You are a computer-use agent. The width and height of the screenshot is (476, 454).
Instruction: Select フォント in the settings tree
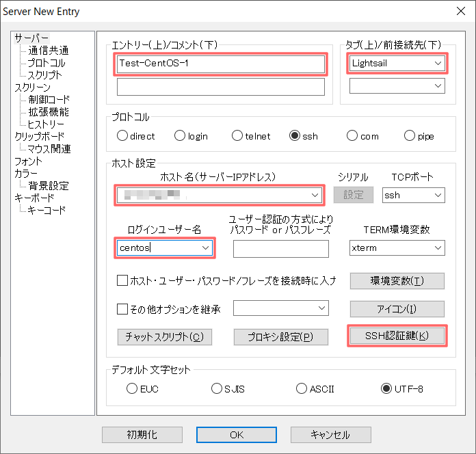[x=28, y=161]
